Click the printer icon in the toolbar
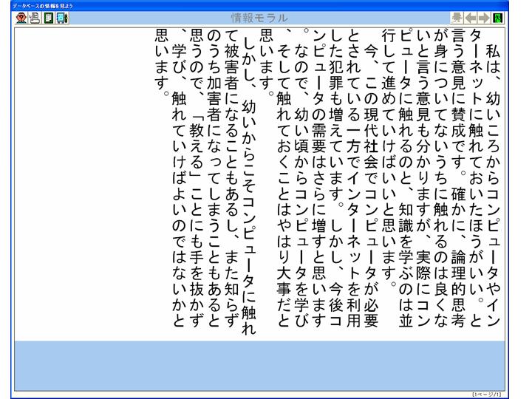The image size is (532, 399). coord(34,18)
